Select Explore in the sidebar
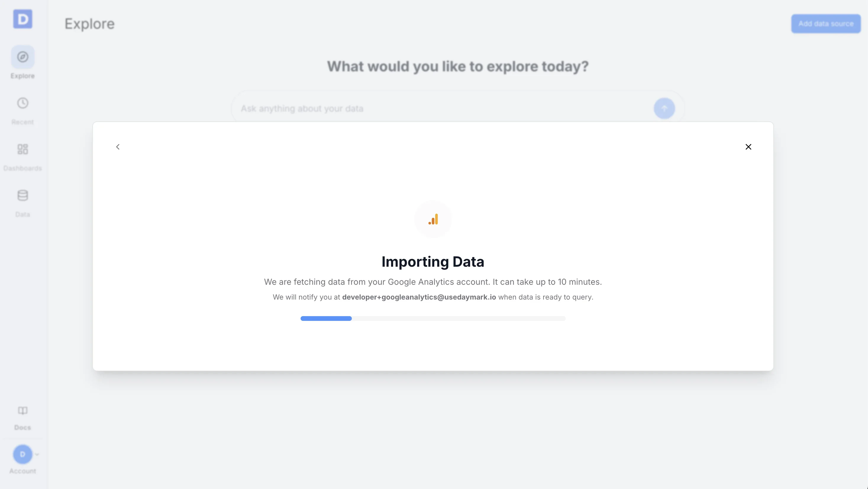Image resolution: width=868 pixels, height=489 pixels. [22, 62]
